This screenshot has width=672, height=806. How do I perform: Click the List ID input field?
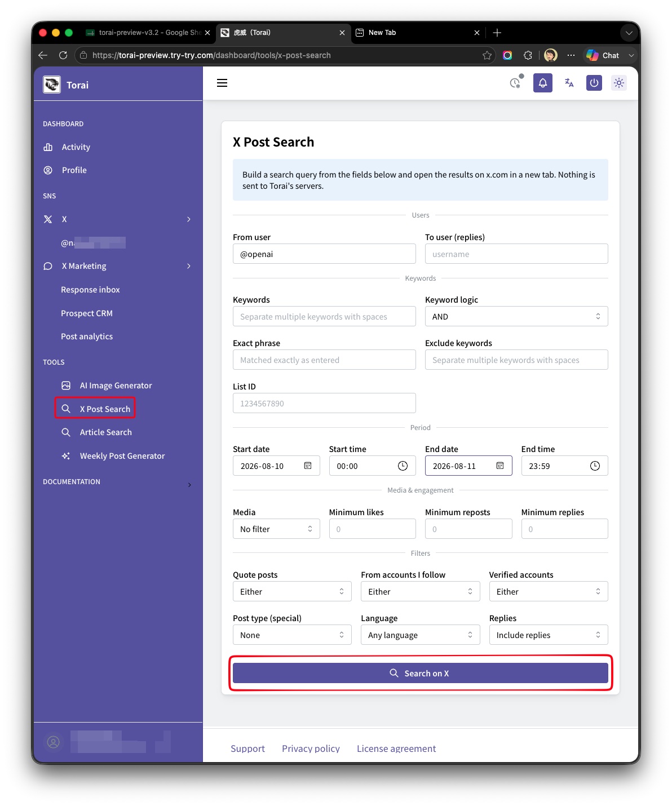tap(324, 403)
